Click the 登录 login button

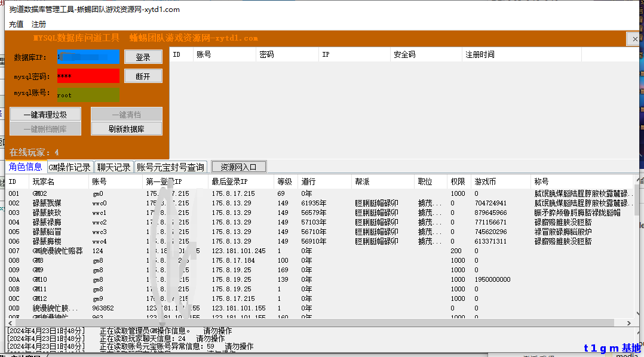143,57
